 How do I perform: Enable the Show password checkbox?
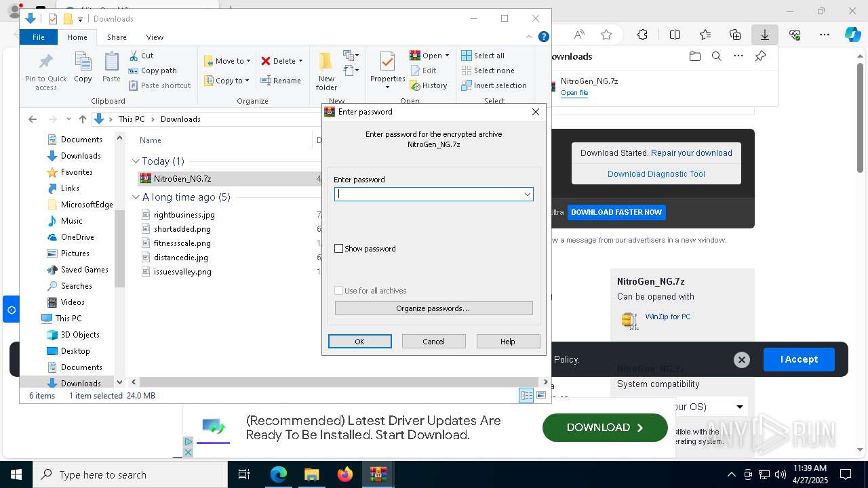(339, 249)
